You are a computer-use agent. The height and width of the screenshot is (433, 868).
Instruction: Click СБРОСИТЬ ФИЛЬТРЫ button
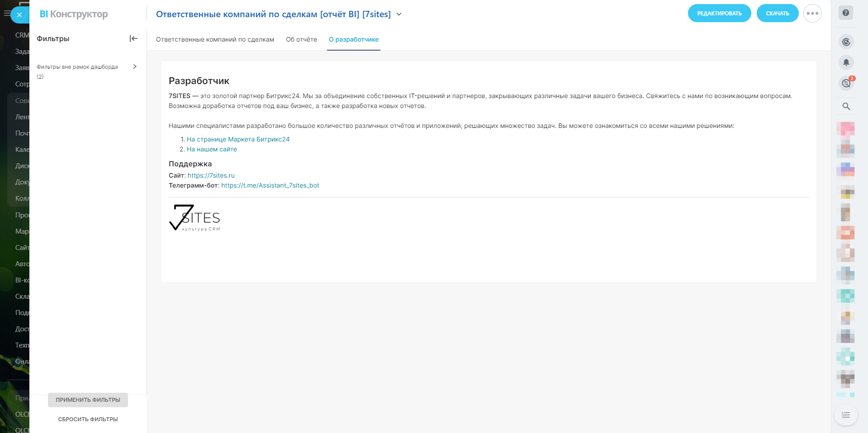click(88, 419)
